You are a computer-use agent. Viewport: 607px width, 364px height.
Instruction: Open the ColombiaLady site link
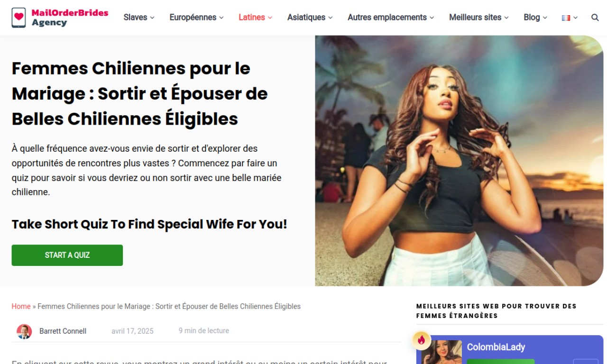click(496, 347)
